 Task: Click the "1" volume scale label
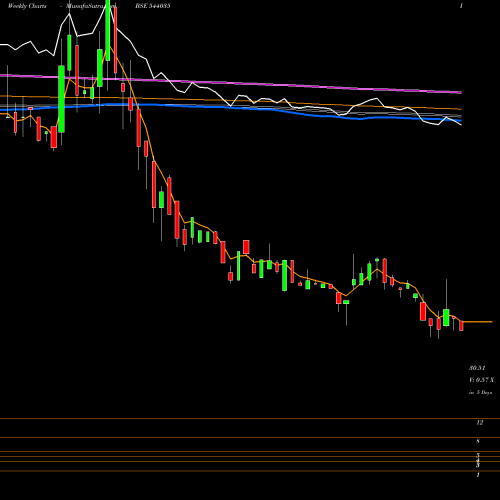(478, 475)
